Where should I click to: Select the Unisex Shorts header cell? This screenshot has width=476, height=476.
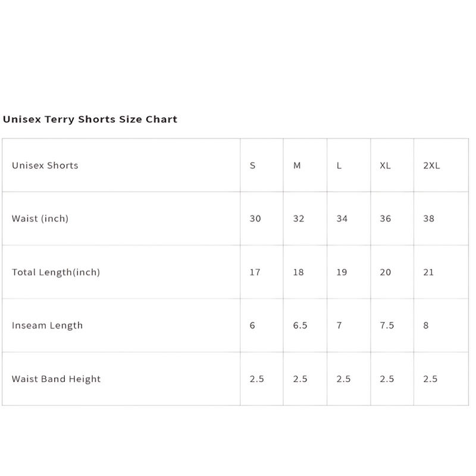coord(45,165)
